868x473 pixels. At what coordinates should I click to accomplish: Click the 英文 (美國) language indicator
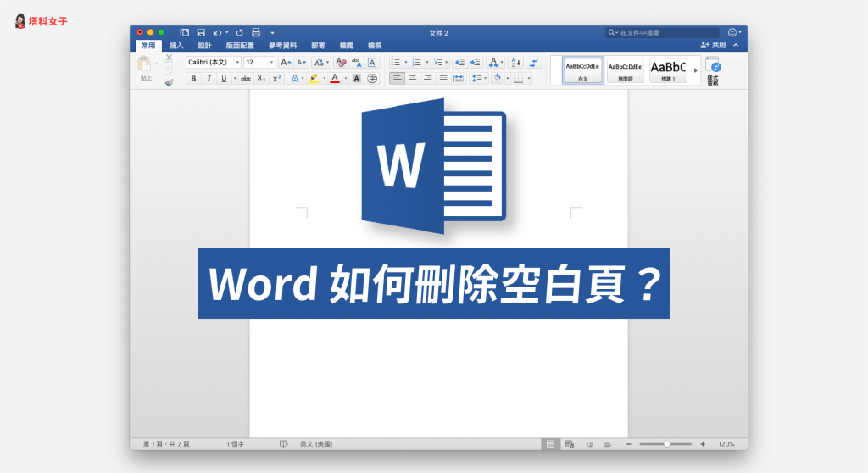click(316, 444)
